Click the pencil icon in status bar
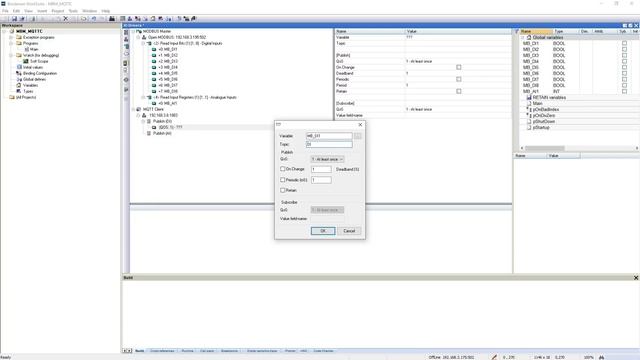The height and width of the screenshot is (360, 640). click(x=494, y=357)
